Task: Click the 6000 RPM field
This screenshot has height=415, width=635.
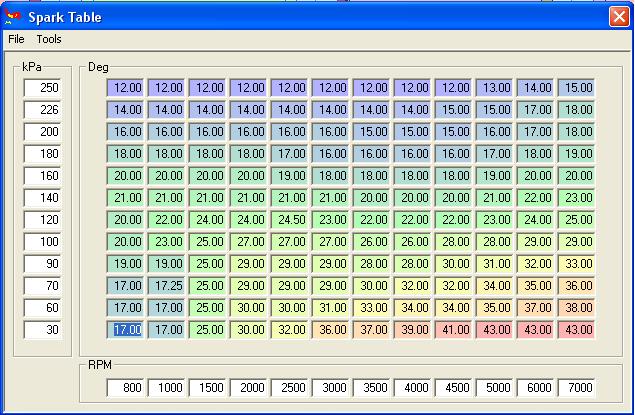Action: pyautogui.click(x=535, y=387)
